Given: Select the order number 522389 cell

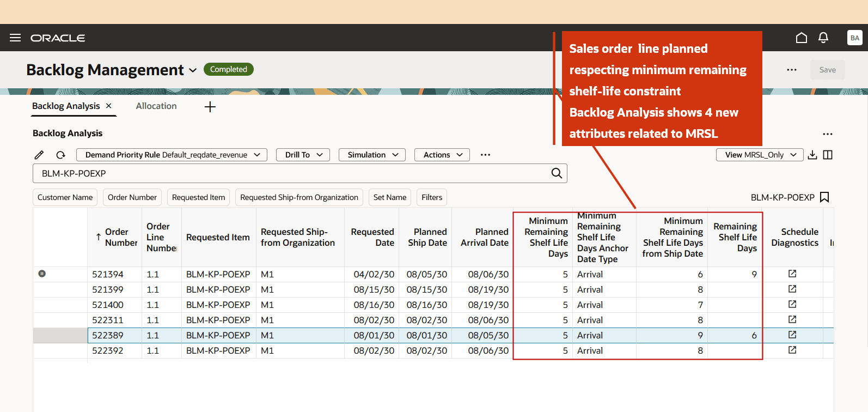Looking at the screenshot, I should click(x=114, y=335).
